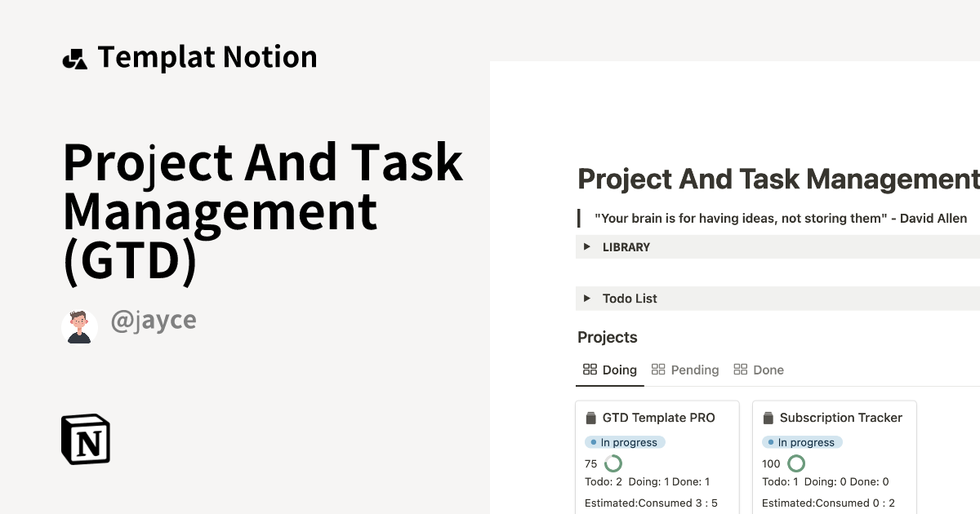Click the notebook icon beside GTD Template PRO
The width and height of the screenshot is (980, 514).
pos(590,417)
